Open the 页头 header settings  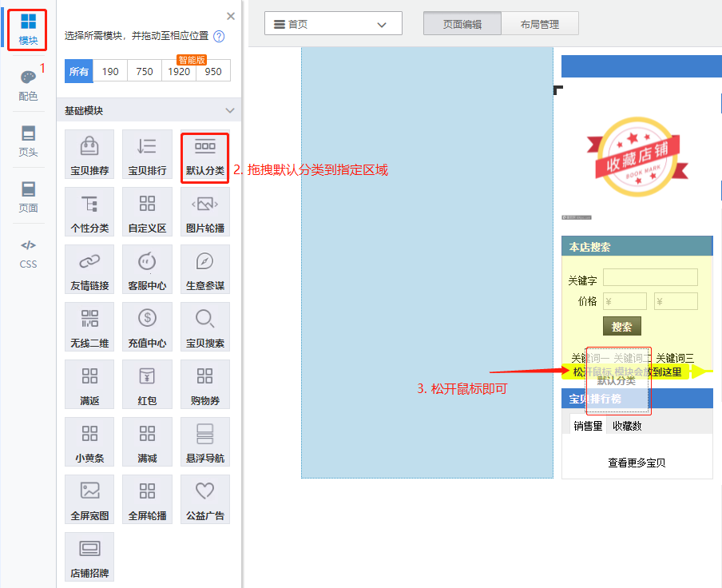(28, 141)
